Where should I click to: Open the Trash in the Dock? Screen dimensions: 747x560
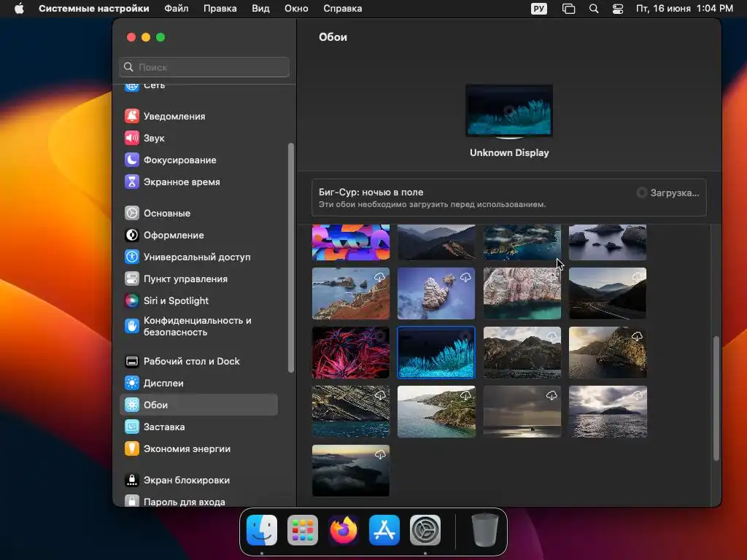pyautogui.click(x=484, y=530)
